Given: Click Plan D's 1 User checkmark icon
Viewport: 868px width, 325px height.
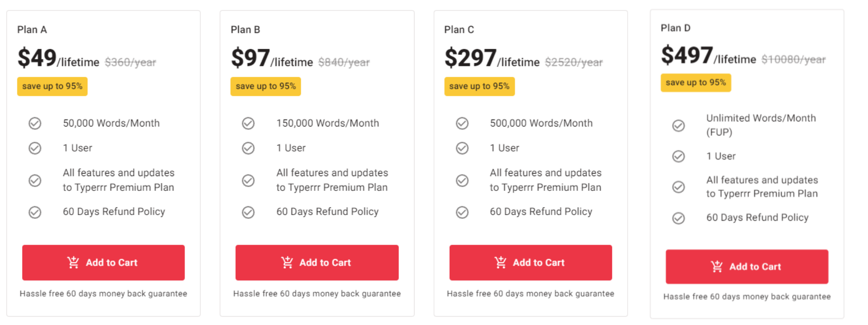Looking at the screenshot, I should [x=679, y=157].
